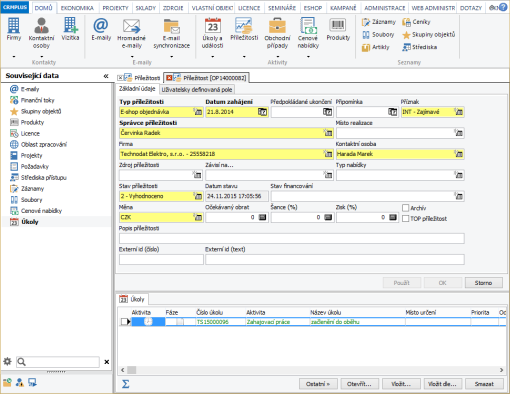Clear the sidebar search with X
Image resolution: width=510 pixels, height=394 pixels.
pyautogui.click(x=107, y=362)
